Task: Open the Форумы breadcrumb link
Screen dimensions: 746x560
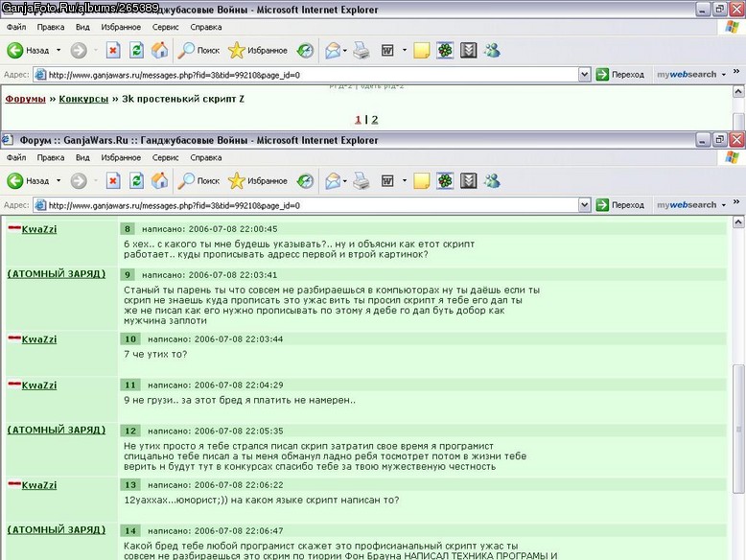Action: tap(25, 99)
